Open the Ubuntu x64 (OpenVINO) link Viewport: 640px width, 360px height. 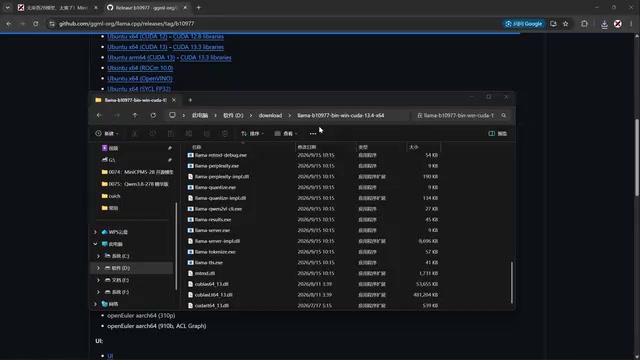pos(140,78)
